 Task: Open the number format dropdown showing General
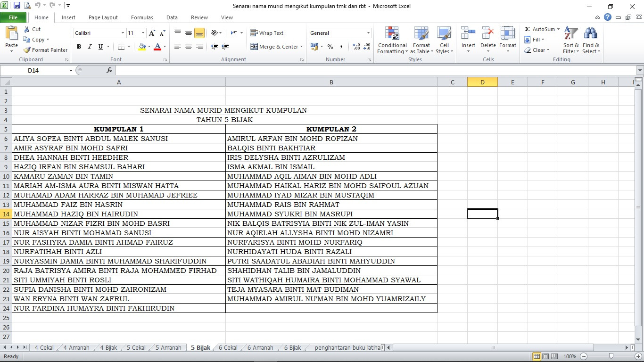pos(368,33)
